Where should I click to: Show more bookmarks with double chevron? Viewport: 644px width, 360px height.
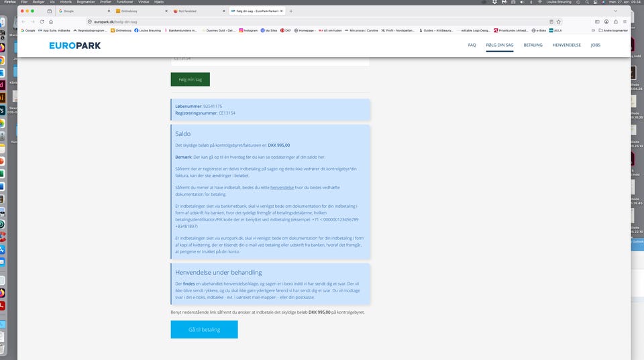click(x=593, y=30)
